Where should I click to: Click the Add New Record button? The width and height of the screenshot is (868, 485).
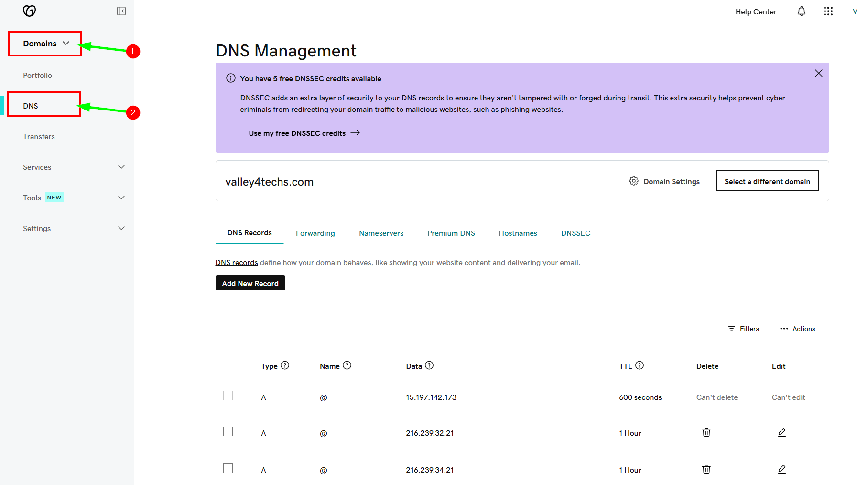click(250, 283)
